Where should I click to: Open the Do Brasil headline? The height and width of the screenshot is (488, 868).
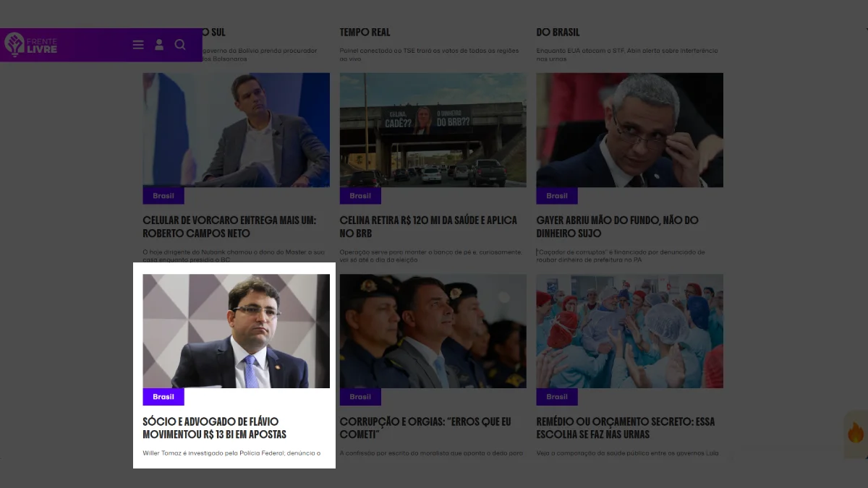tap(558, 32)
